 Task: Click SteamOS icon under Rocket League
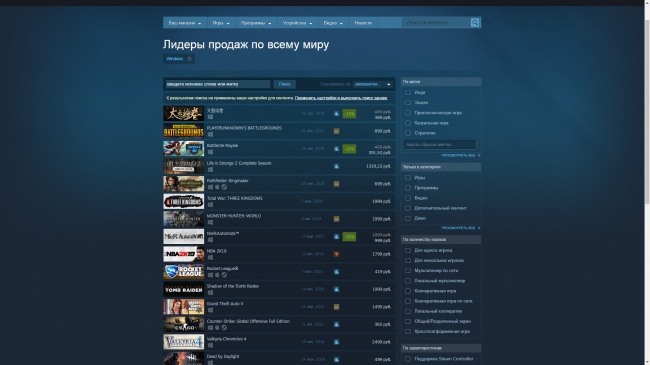click(224, 275)
